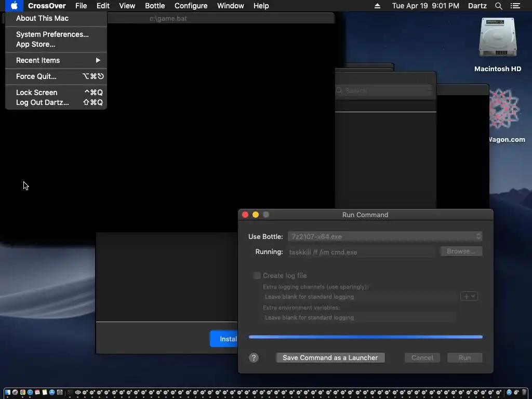Click the Browse... button
Image resolution: width=532 pixels, height=399 pixels.
click(461, 251)
